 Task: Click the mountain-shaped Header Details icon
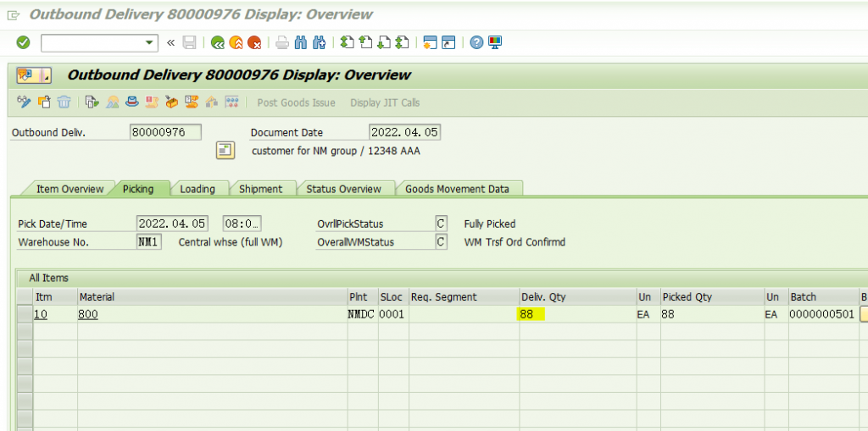pyautogui.click(x=113, y=102)
